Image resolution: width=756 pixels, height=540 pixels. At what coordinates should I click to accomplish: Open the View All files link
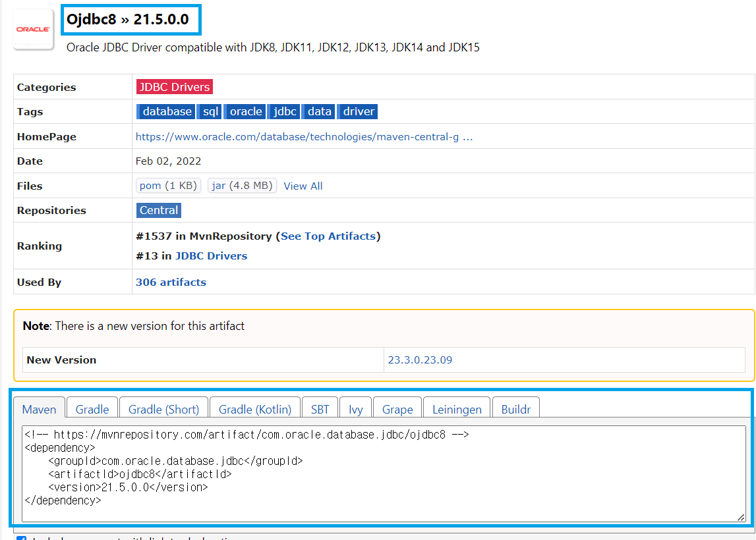[x=303, y=186]
